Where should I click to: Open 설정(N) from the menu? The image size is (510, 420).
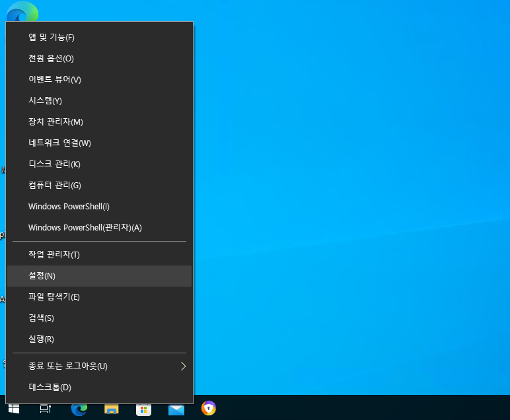(42, 276)
